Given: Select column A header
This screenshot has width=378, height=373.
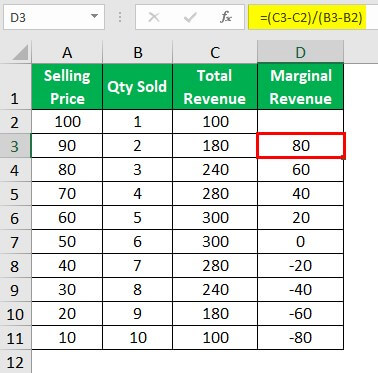Looking at the screenshot, I should (x=67, y=52).
